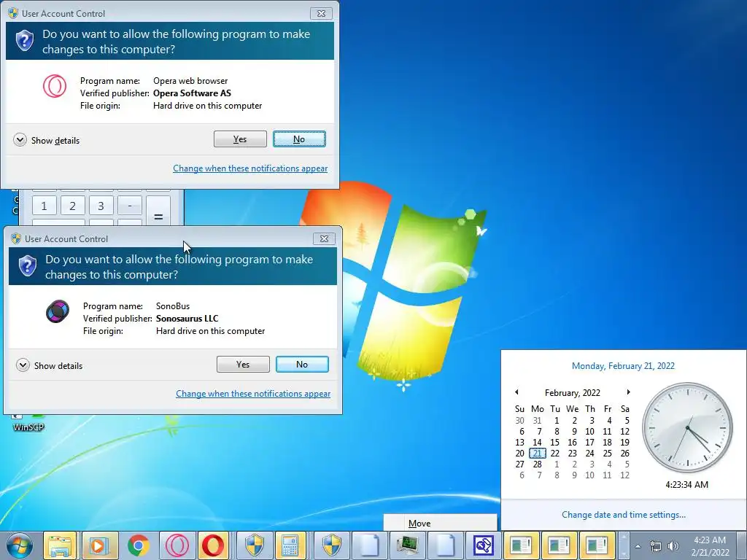
Task: Click Yes to allow Opera web browser
Action: tap(240, 139)
